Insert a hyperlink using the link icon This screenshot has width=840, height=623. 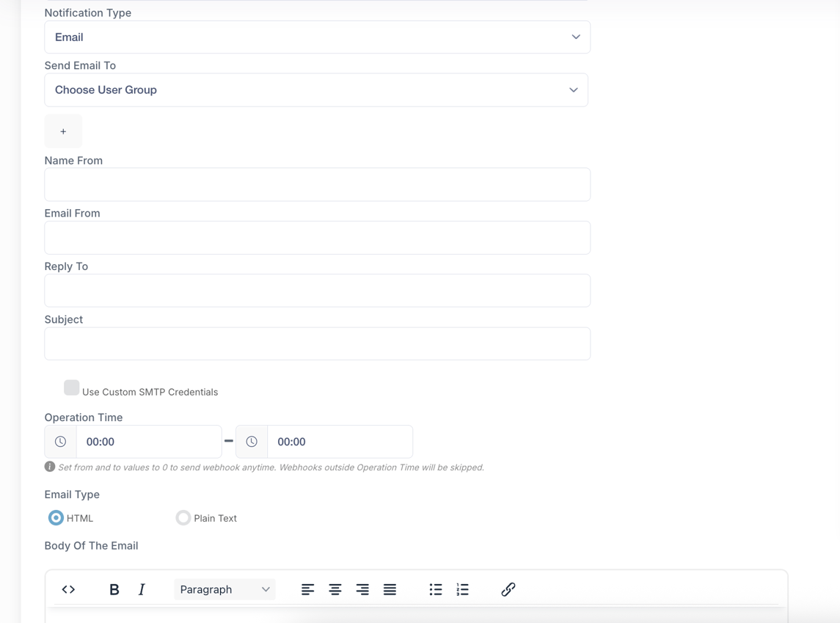(x=508, y=589)
